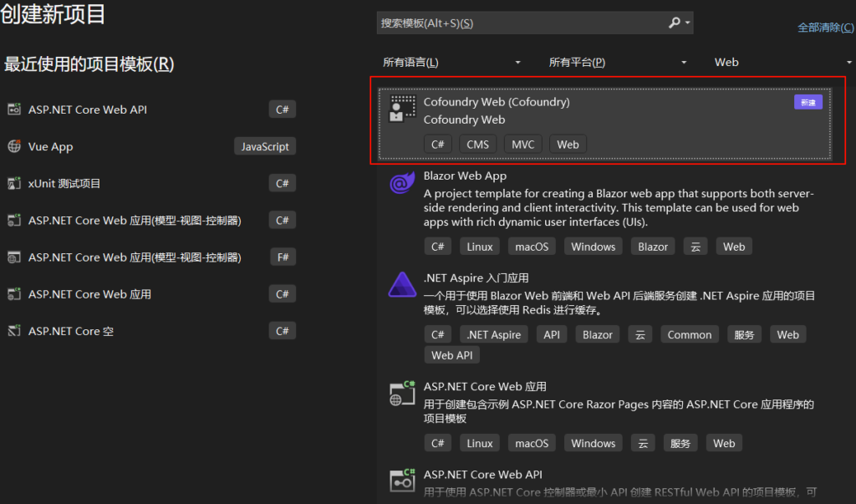The image size is (856, 504).
Task: Click the CMS tag on Cofoundry Web
Action: click(477, 144)
